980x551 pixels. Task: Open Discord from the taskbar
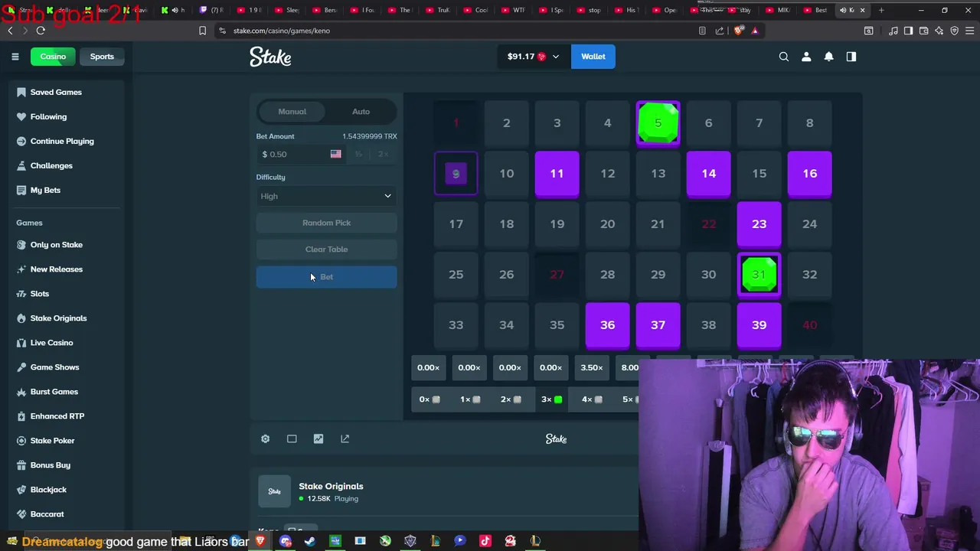[x=286, y=541]
